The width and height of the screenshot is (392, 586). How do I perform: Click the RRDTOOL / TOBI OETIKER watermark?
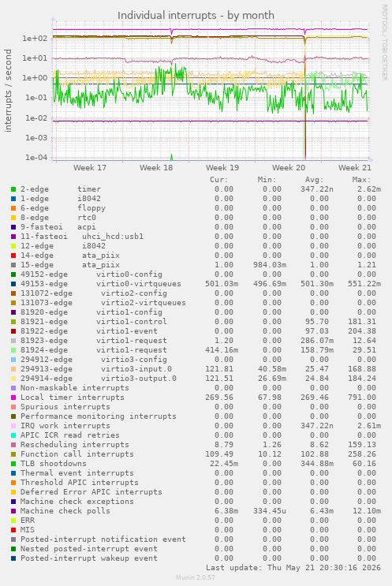384,43
